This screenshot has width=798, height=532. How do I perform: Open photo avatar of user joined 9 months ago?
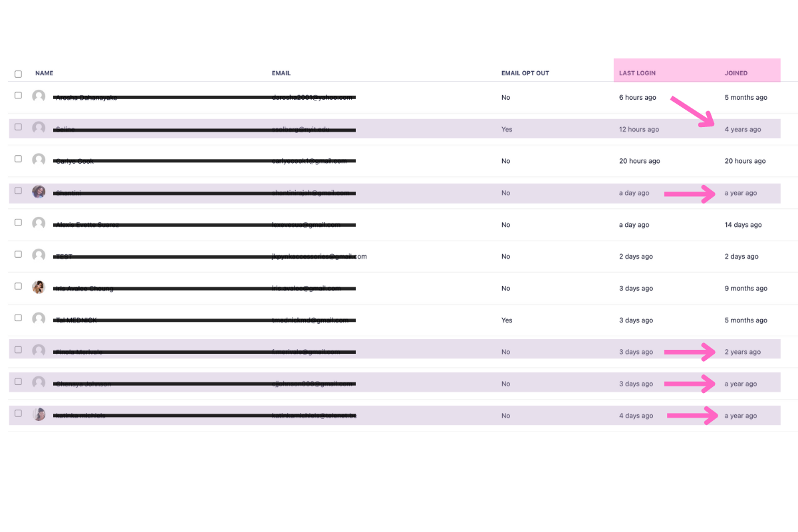pyautogui.click(x=39, y=287)
